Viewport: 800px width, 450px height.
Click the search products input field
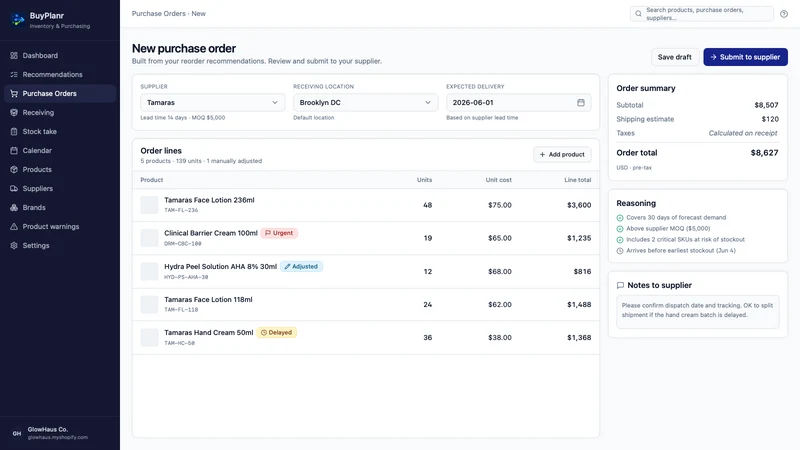[x=702, y=14]
